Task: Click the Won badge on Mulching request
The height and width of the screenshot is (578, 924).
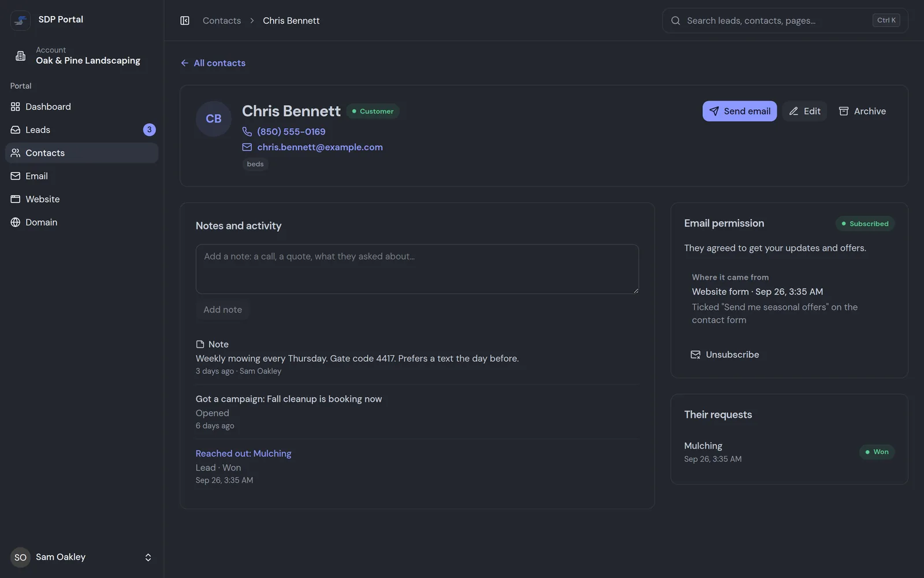Action: 877,452
